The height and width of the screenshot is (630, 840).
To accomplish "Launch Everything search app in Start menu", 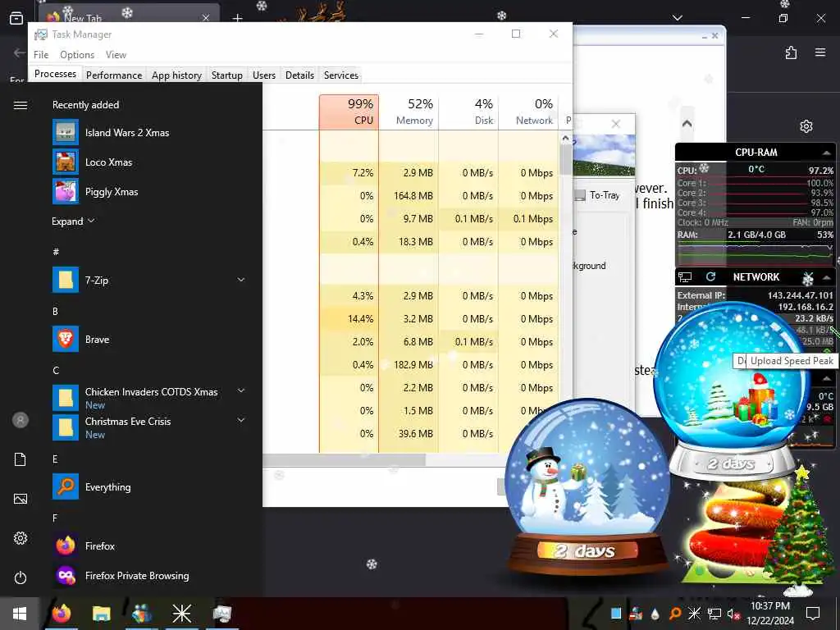I will [66, 486].
